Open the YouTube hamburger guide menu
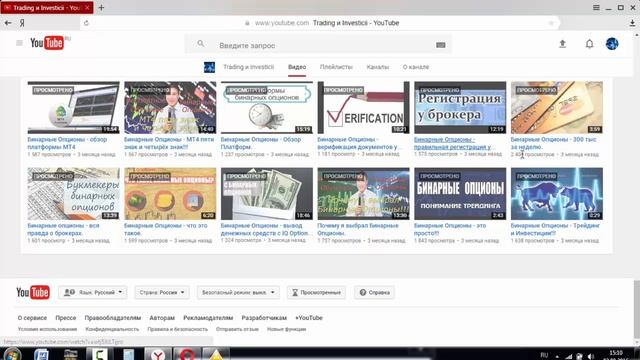Screen dimensions: 640x360 click(x=19, y=43)
